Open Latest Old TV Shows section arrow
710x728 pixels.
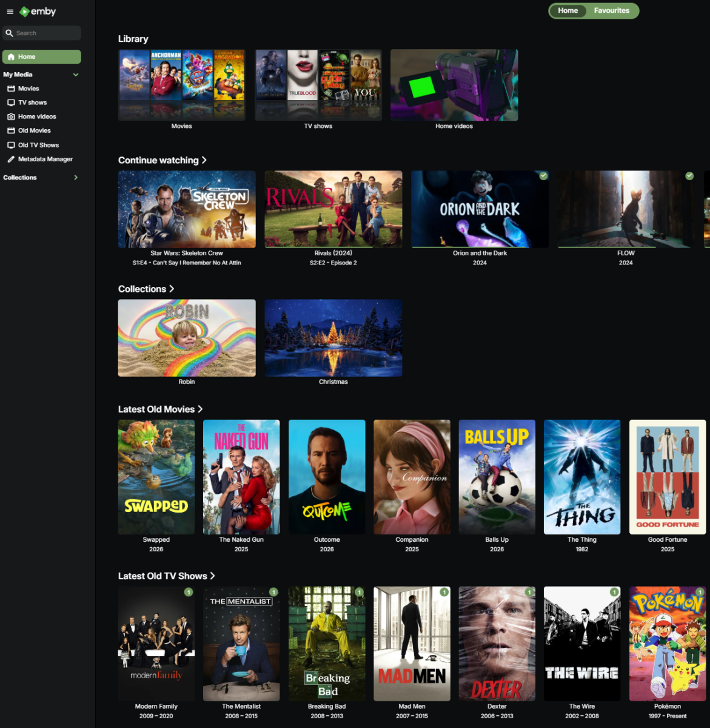pos(212,576)
